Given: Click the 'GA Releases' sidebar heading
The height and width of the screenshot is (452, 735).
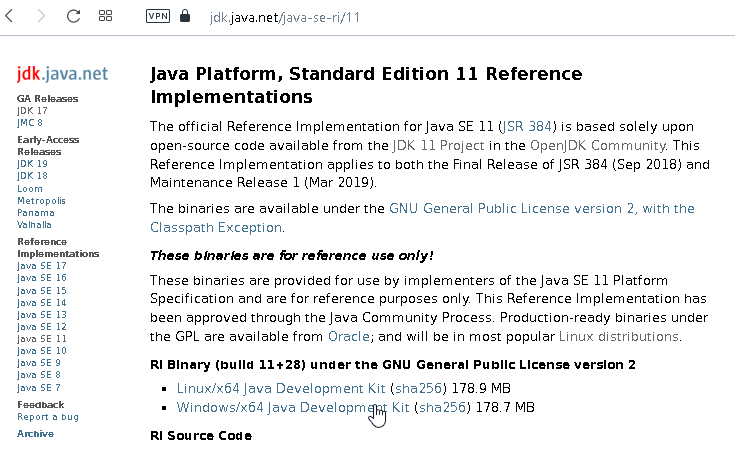Looking at the screenshot, I should pos(47,99).
